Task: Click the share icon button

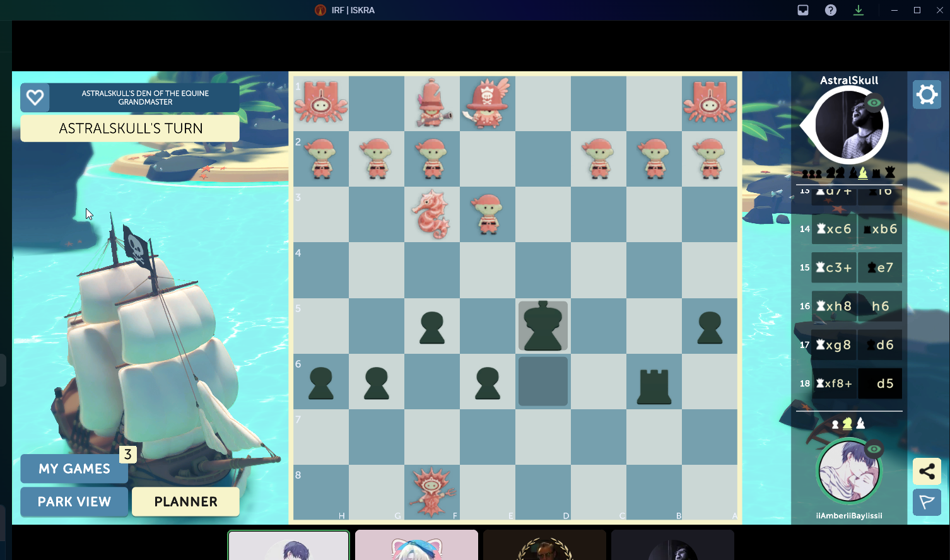Action: pos(927,471)
